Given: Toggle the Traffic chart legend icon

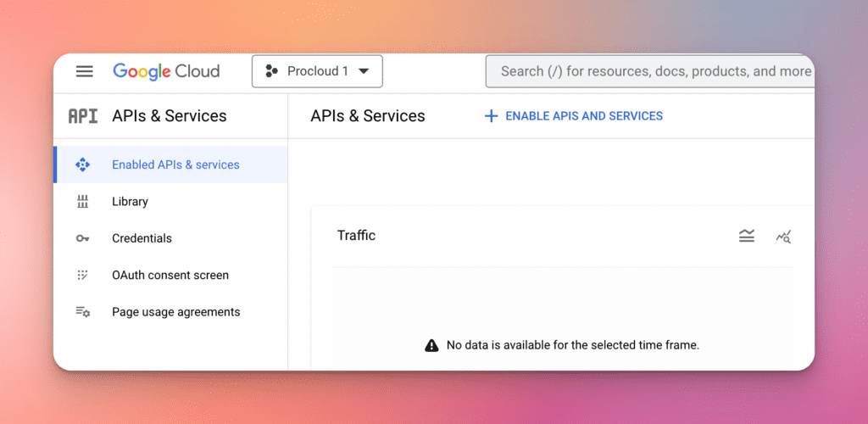Looking at the screenshot, I should [x=746, y=236].
